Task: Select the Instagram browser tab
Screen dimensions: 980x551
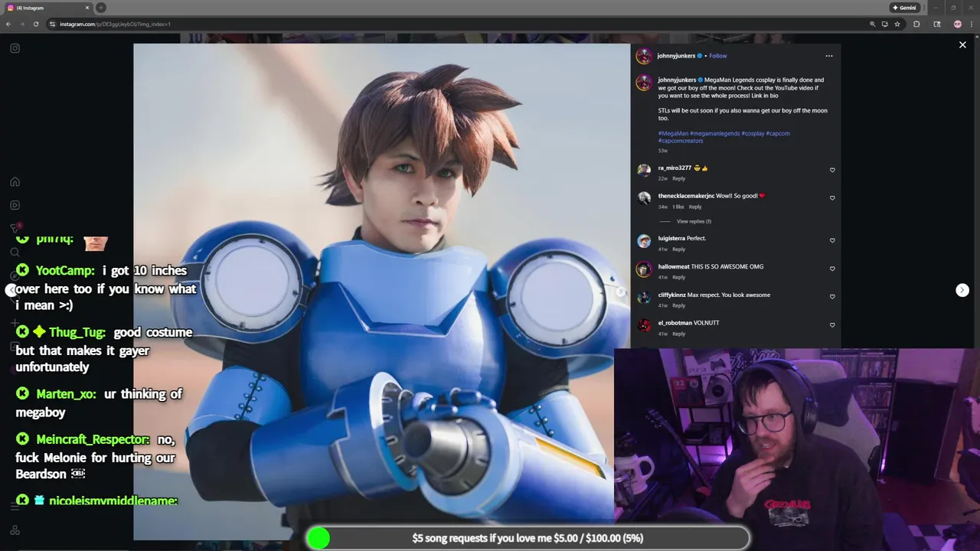Action: pos(47,8)
